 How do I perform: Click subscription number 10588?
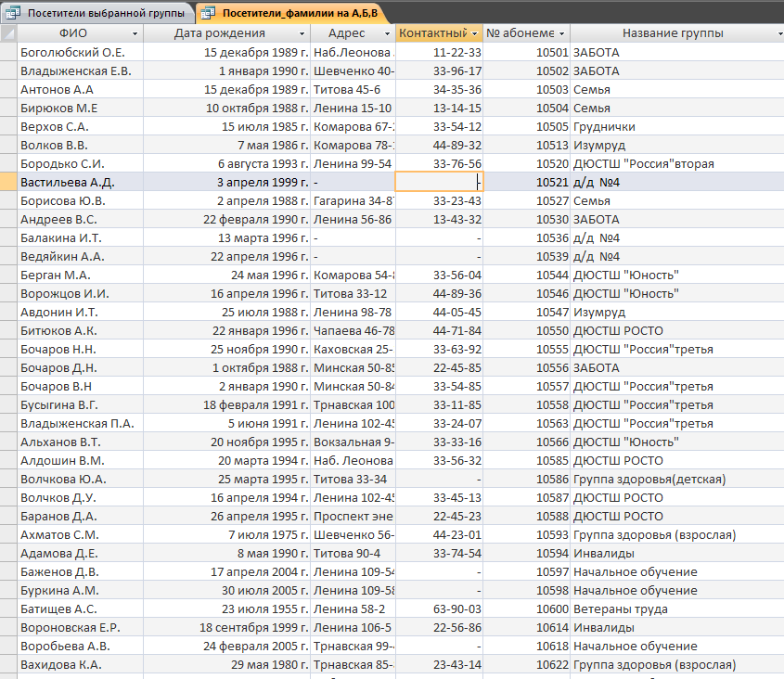[x=526, y=516]
